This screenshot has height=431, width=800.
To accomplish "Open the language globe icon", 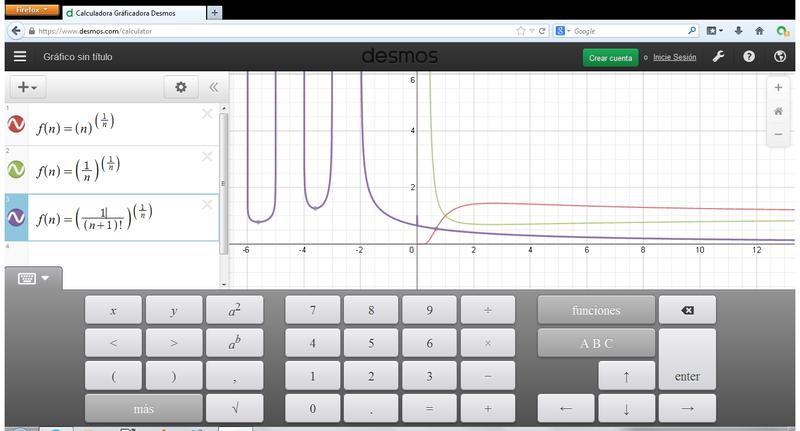I will click(x=779, y=57).
